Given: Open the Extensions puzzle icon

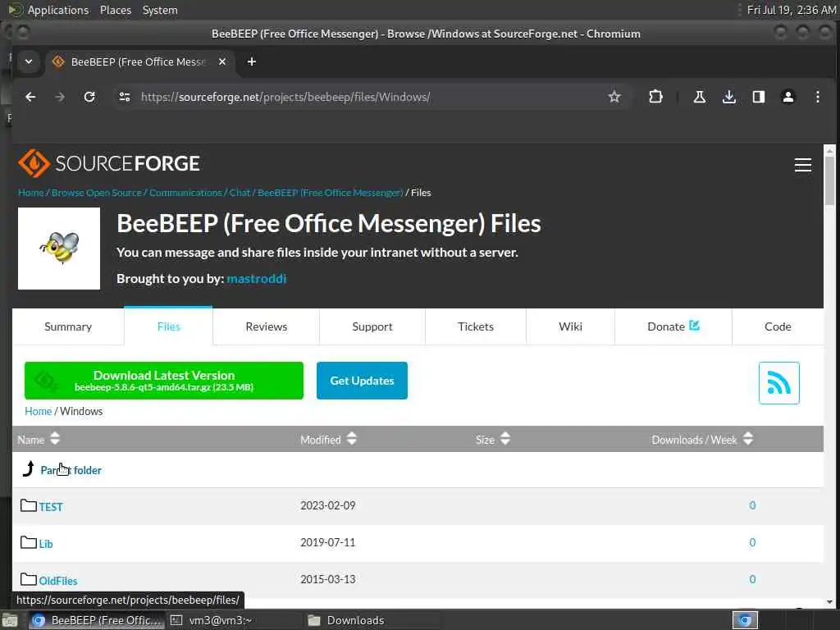Looking at the screenshot, I should [x=655, y=97].
